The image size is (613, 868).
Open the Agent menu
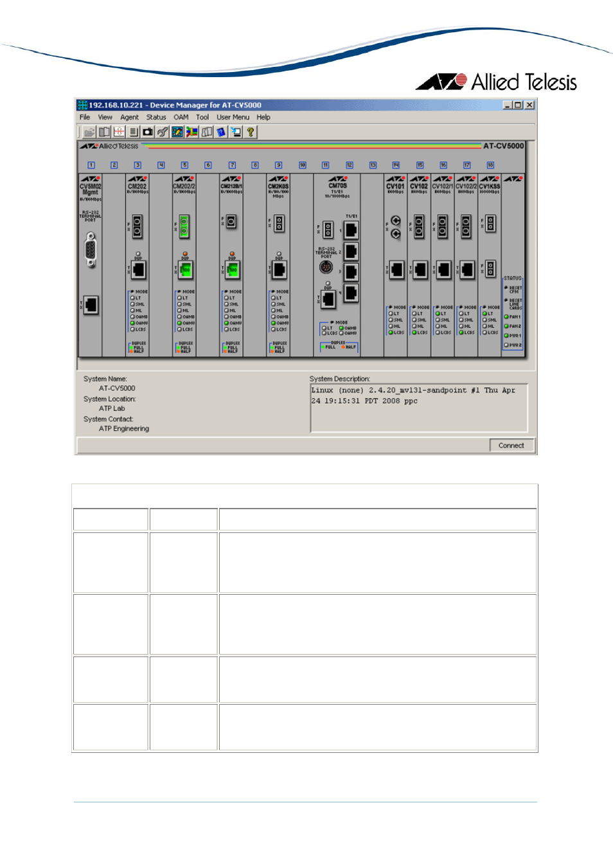pos(129,117)
